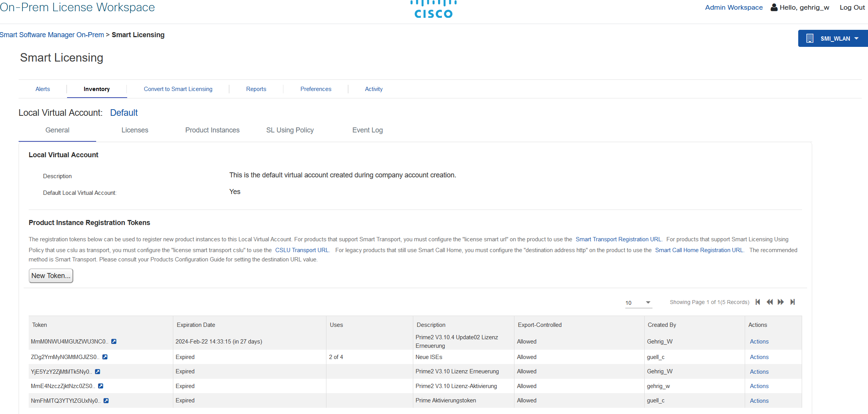Copy the MmM0NWU4 token using its copy icon
The height and width of the screenshot is (414, 868).
114,341
